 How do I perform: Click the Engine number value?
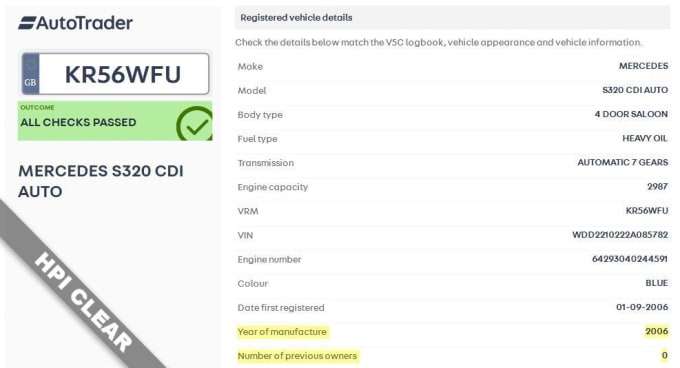(630, 259)
